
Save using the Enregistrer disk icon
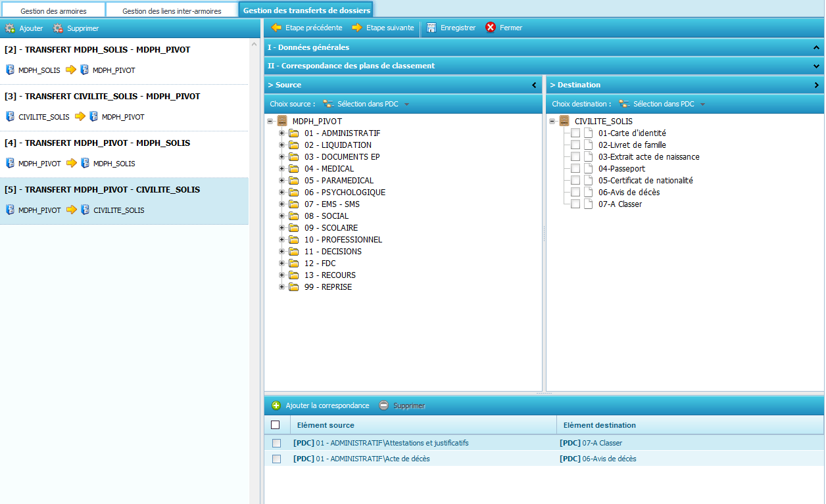431,28
